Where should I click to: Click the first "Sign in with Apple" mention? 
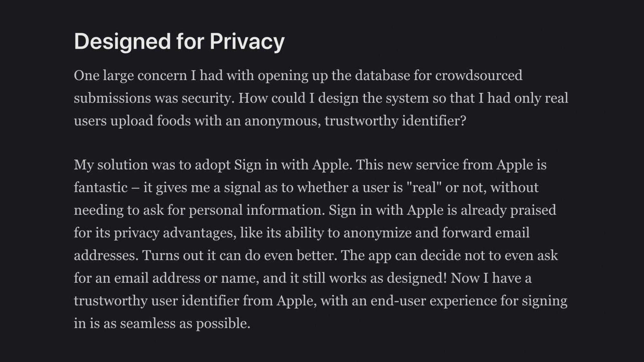tap(292, 165)
